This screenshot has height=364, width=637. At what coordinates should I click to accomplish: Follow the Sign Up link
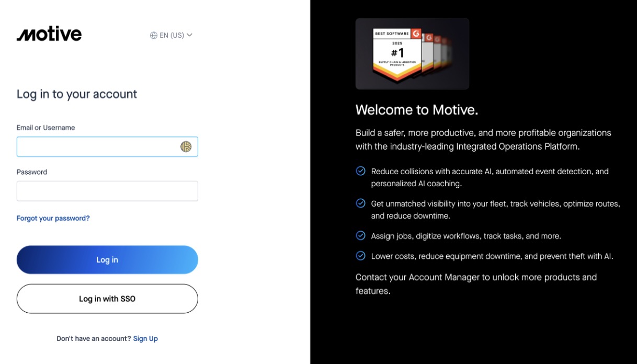click(x=145, y=339)
